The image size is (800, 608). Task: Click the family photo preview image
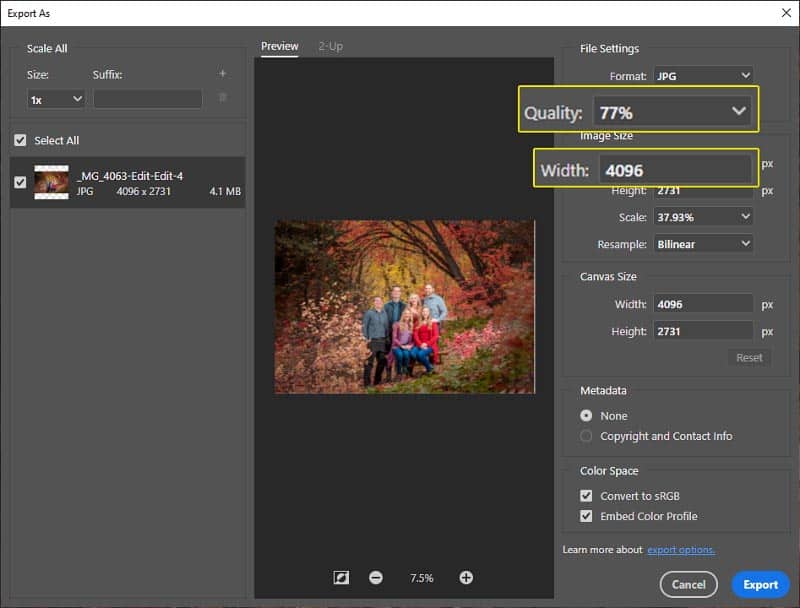click(405, 307)
